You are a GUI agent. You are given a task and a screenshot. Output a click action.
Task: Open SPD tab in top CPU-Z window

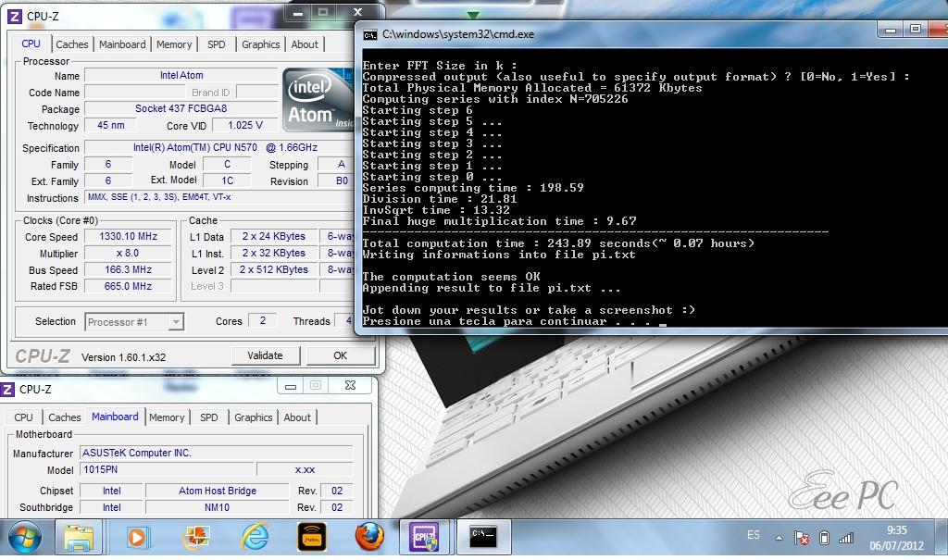(x=217, y=44)
